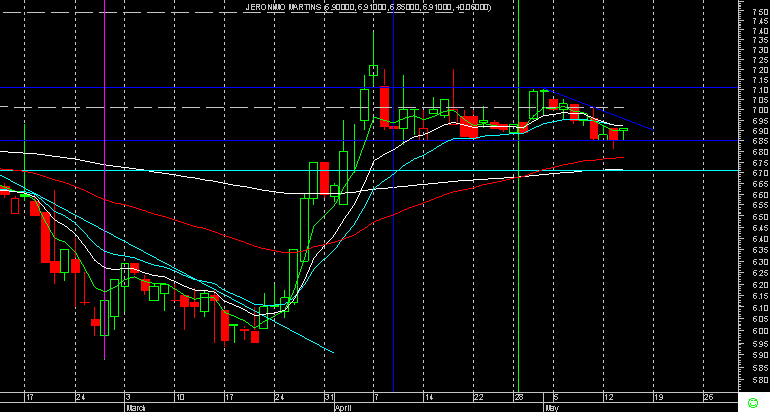Pick the cyan horizontal line at 6.70
This screenshot has width=770, height=412.
[369, 170]
